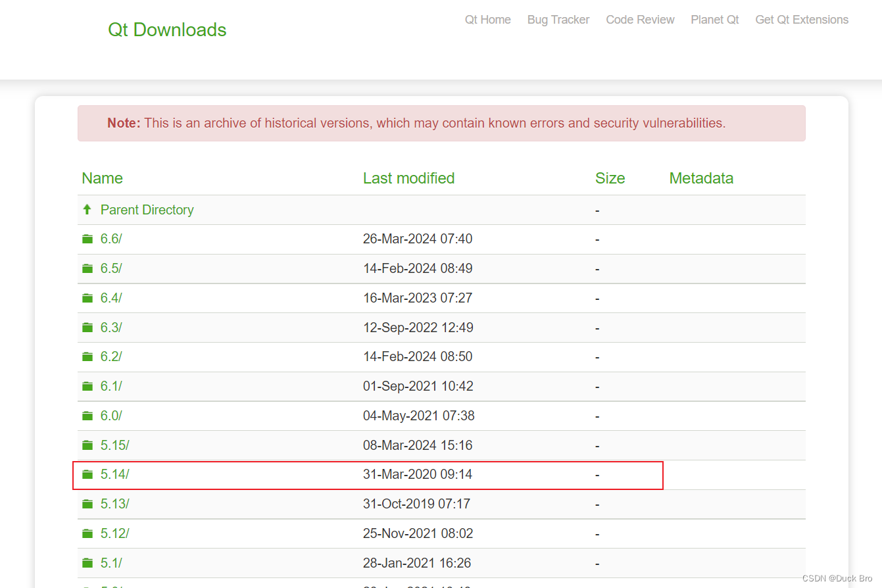Sort by the Name column header

click(x=102, y=178)
